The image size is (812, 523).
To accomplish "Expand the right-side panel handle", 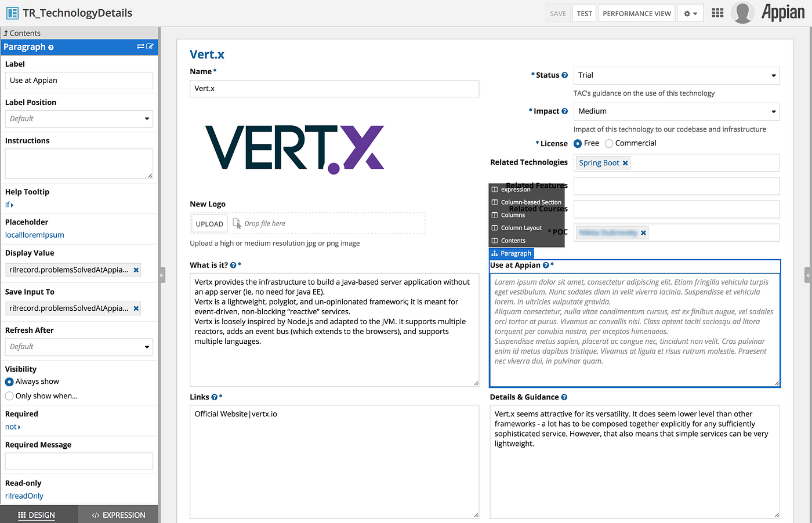I will 808,275.
